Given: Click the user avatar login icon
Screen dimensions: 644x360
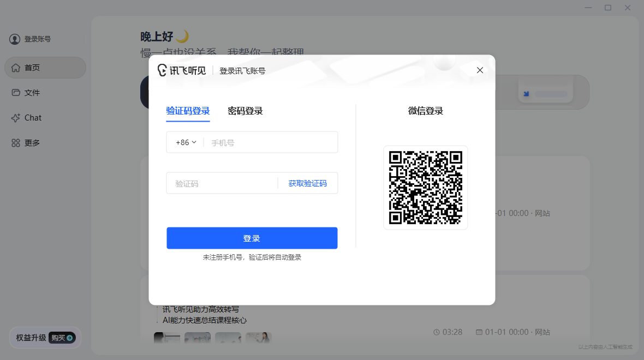Looking at the screenshot, I should [15, 39].
